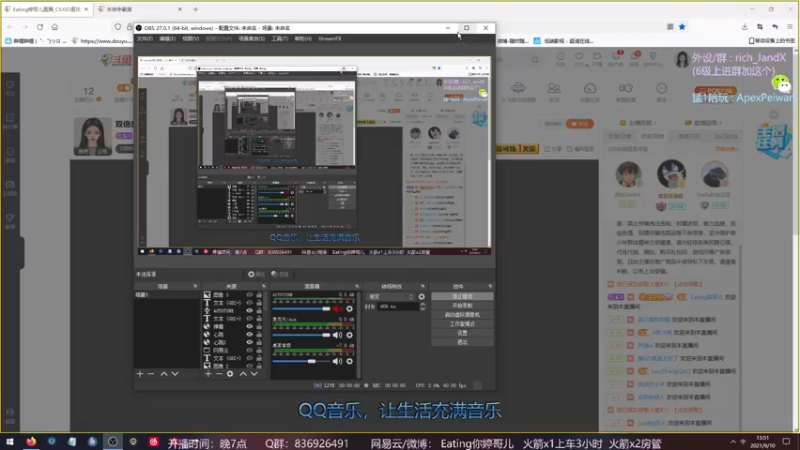Click the 桌面音频 volume slider
The image size is (800, 450).
click(x=301, y=361)
